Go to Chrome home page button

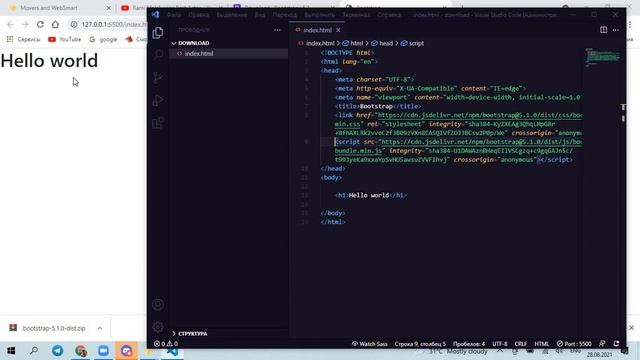[x=55, y=24]
